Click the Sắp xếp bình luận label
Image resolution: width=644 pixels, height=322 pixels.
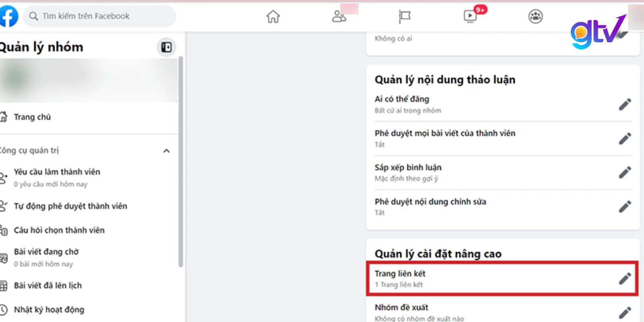pyautogui.click(x=408, y=167)
